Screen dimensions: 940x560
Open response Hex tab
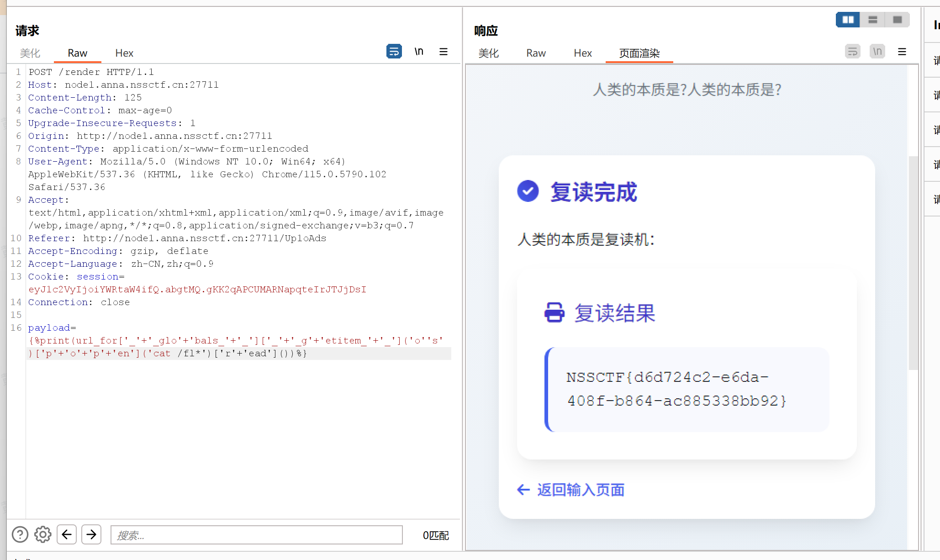tap(582, 53)
